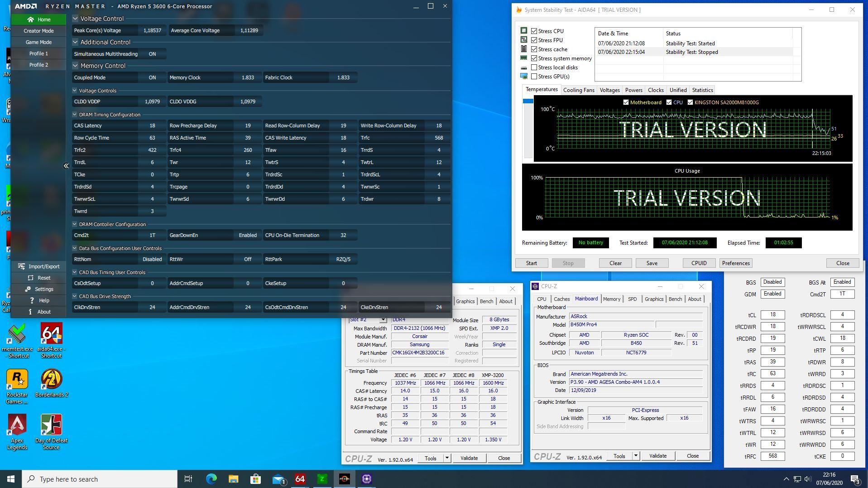Open Task View on taskbar
The image size is (868, 488).
tap(188, 479)
